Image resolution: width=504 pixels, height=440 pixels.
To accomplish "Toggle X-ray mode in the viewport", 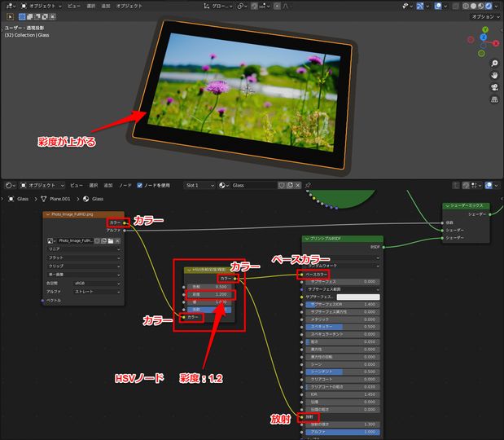I will (455, 6).
